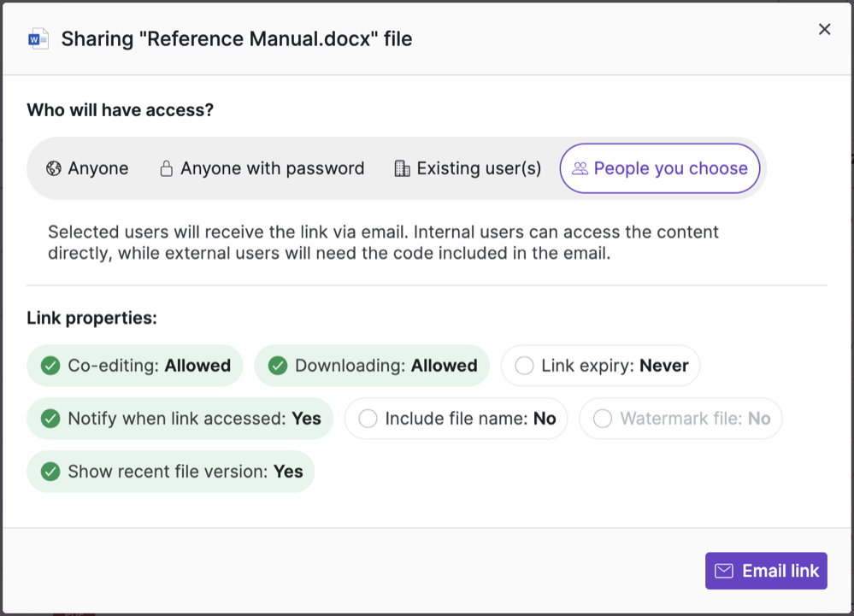
Task: Click the envelope icon on Email link button
Action: tap(725, 571)
